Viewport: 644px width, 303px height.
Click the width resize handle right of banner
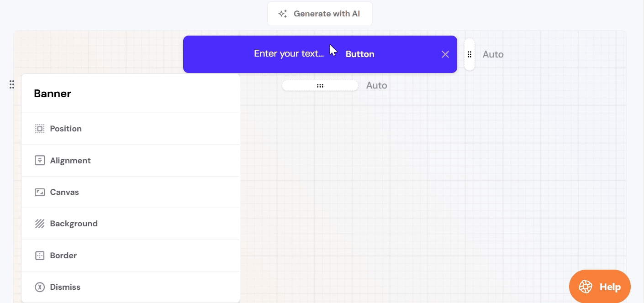tap(469, 54)
